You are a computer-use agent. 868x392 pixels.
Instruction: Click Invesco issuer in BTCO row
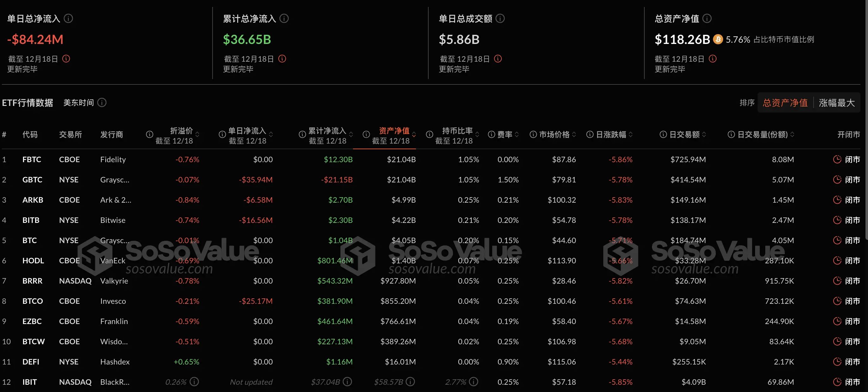coord(113,301)
